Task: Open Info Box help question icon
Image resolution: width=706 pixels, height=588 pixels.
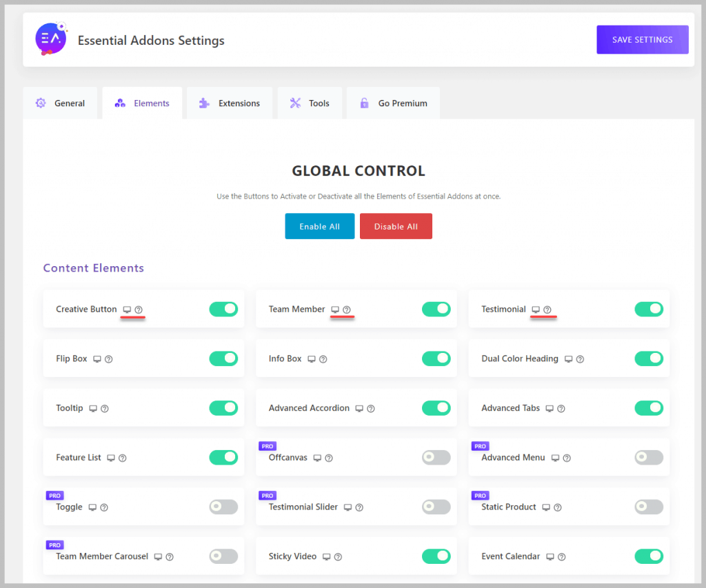Action: tap(323, 359)
